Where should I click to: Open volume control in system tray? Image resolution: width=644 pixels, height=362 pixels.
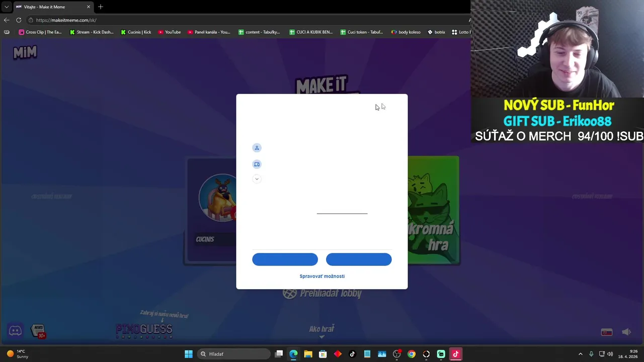[610, 354]
